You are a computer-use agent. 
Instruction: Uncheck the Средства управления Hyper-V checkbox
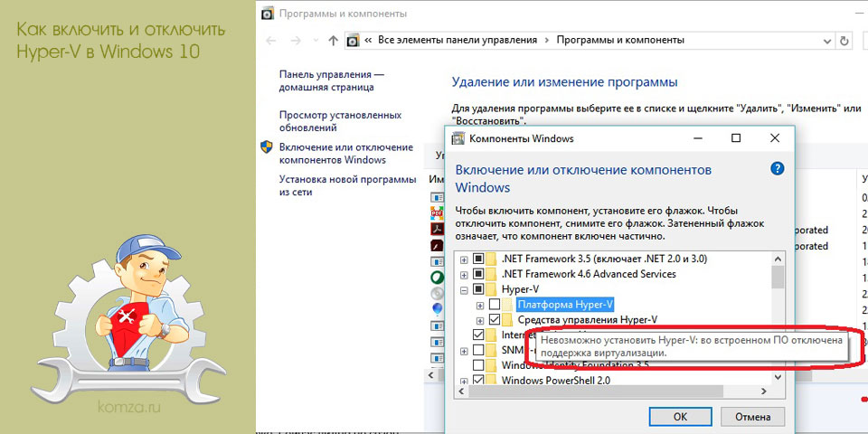[494, 319]
